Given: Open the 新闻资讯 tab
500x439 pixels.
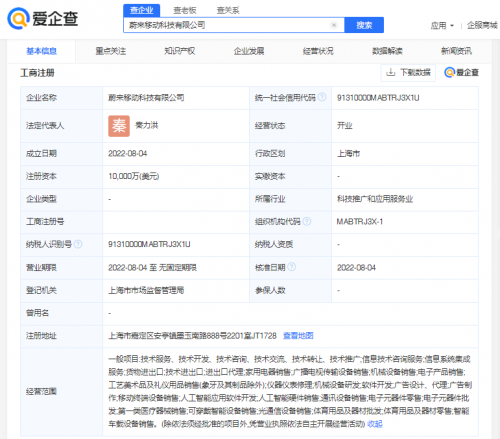Looking at the screenshot, I should pyautogui.click(x=456, y=51).
